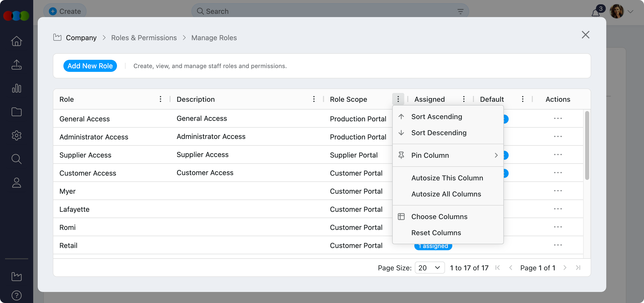Open the Folder icon in the sidebar

(16, 112)
